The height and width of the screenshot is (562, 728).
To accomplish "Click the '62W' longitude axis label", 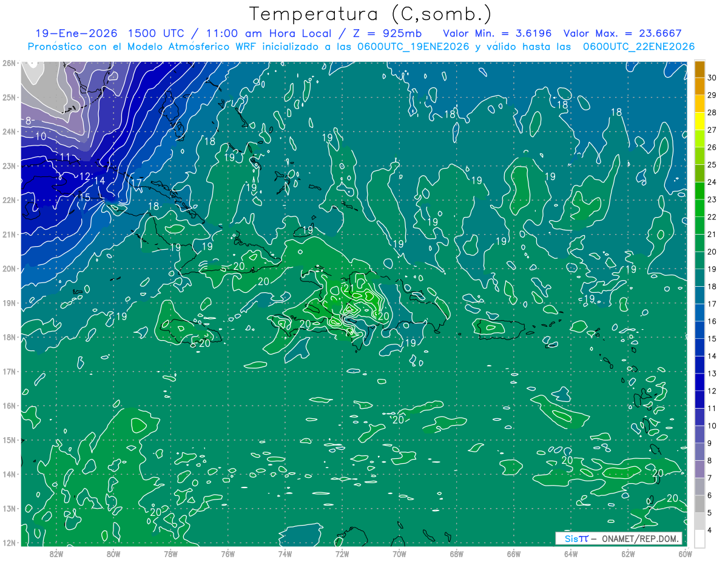I will [x=628, y=554].
